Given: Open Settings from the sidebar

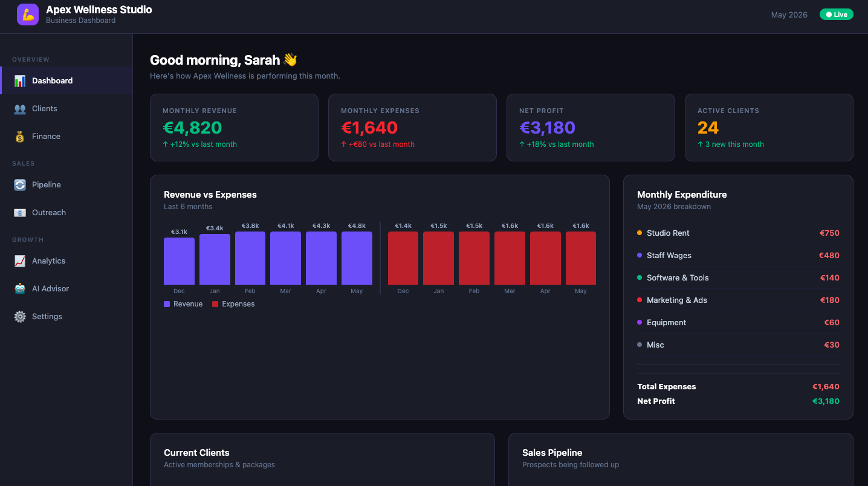Looking at the screenshot, I should click(x=66, y=316).
